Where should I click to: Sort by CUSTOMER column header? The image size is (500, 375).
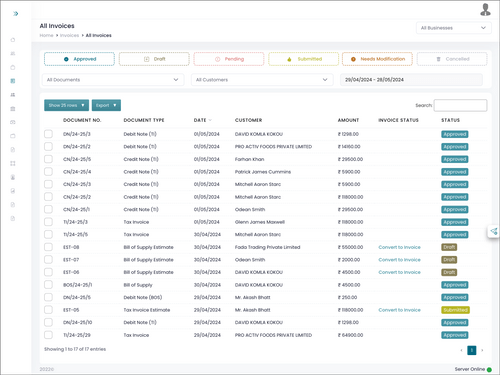[x=248, y=120]
